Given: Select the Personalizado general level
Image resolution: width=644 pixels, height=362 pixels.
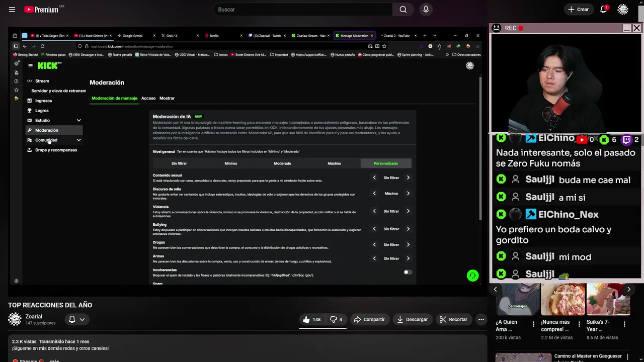Looking at the screenshot, I should click(386, 163).
